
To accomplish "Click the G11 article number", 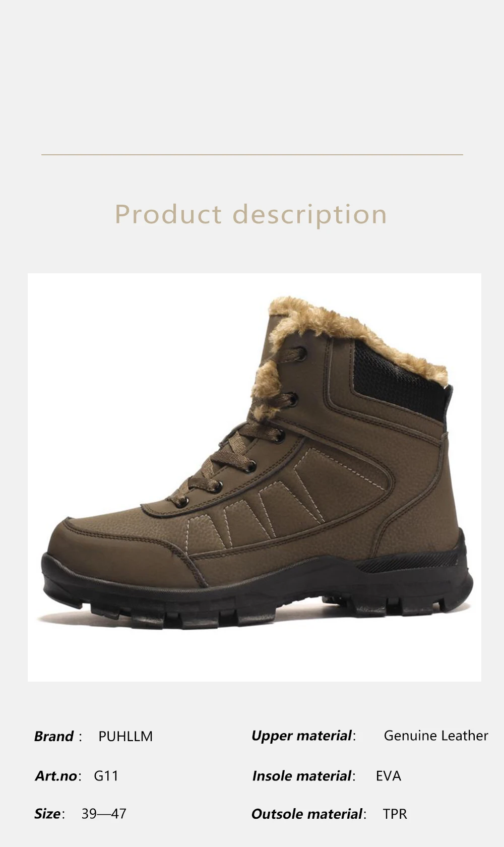I will (106, 775).
